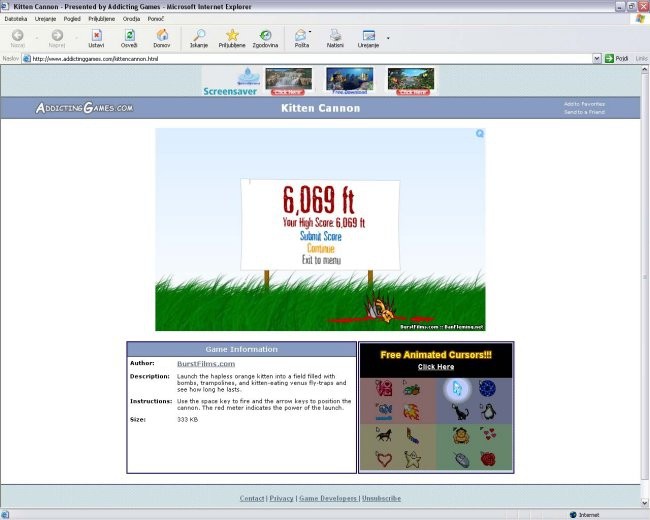This screenshot has width=650, height=520.
Task: Click the Forward (Naprej) toolbar icon
Action: (57, 38)
